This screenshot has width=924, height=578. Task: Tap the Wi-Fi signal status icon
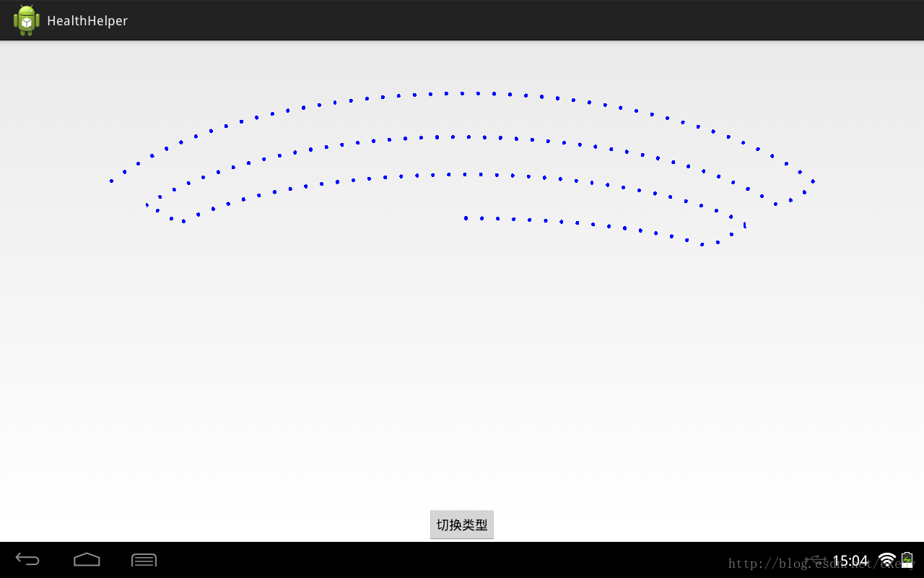pos(887,560)
